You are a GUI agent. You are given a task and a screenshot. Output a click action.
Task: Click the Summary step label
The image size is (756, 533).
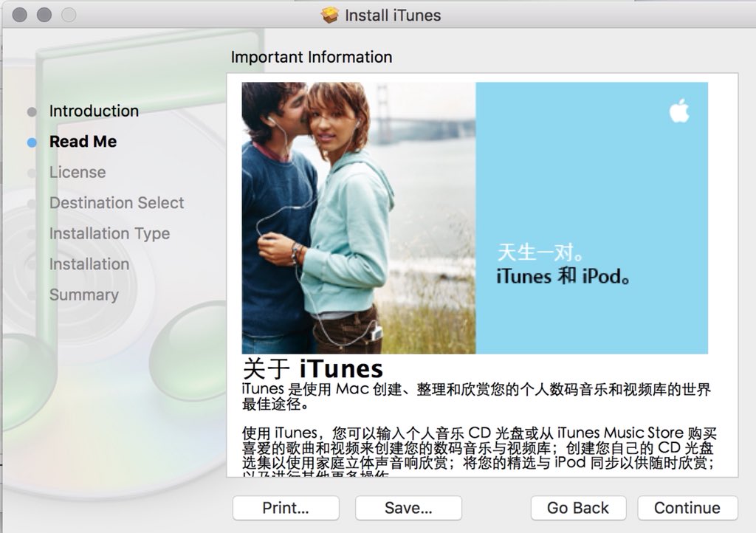click(84, 295)
